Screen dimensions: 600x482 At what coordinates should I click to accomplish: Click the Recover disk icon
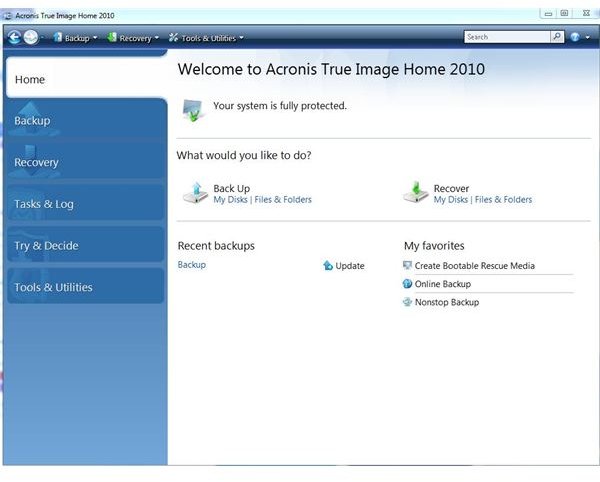416,192
